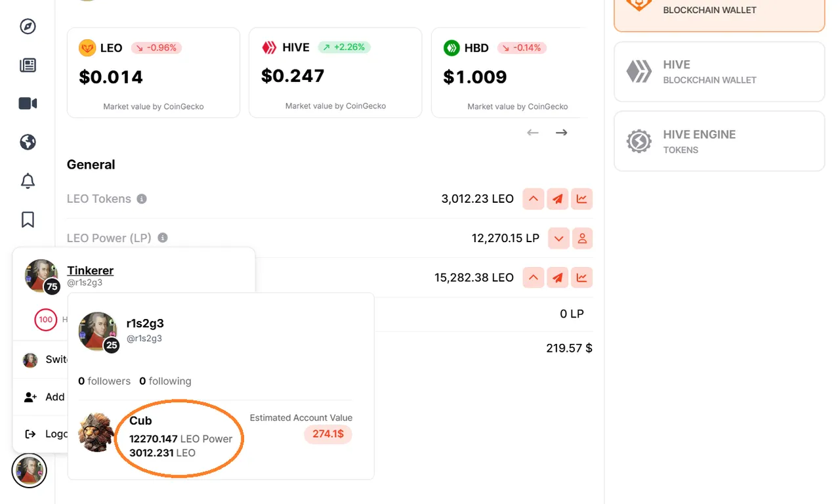The width and height of the screenshot is (840, 504).
Task: Click the 12270.147 LEO Power text
Action: click(x=181, y=438)
